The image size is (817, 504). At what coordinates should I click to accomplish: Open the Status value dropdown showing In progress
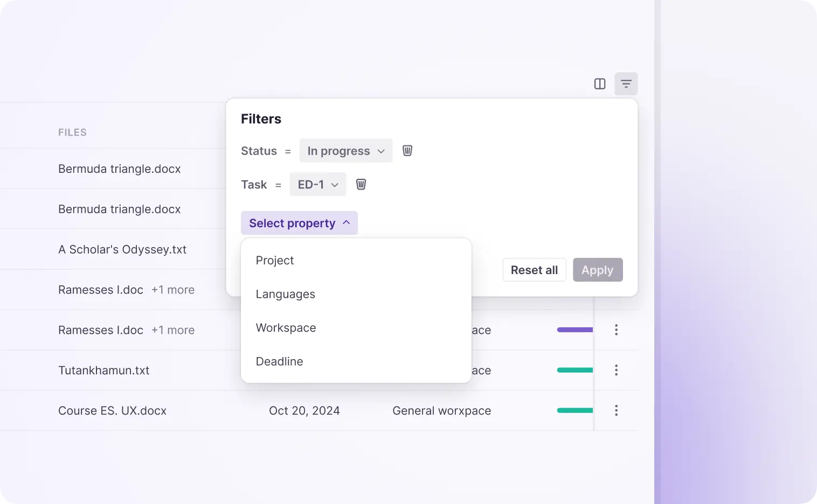click(x=345, y=151)
